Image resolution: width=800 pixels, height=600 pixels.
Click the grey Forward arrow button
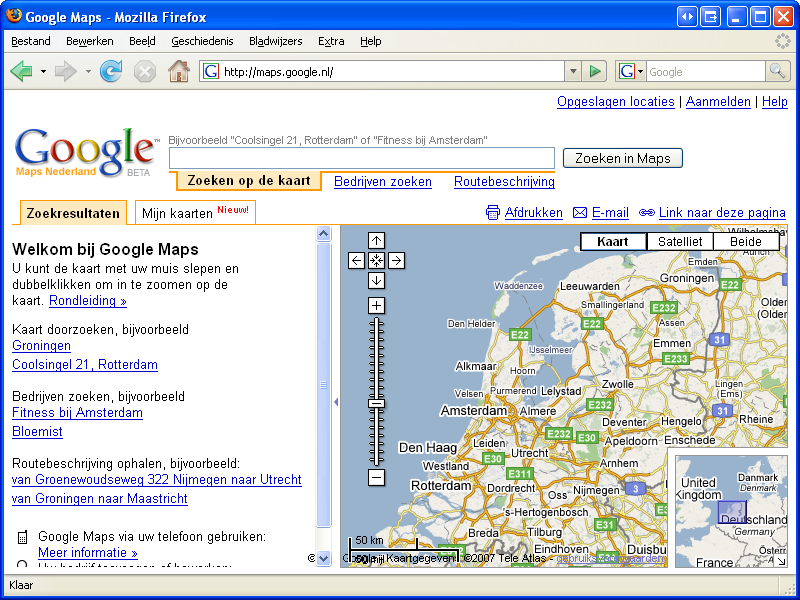[x=66, y=71]
